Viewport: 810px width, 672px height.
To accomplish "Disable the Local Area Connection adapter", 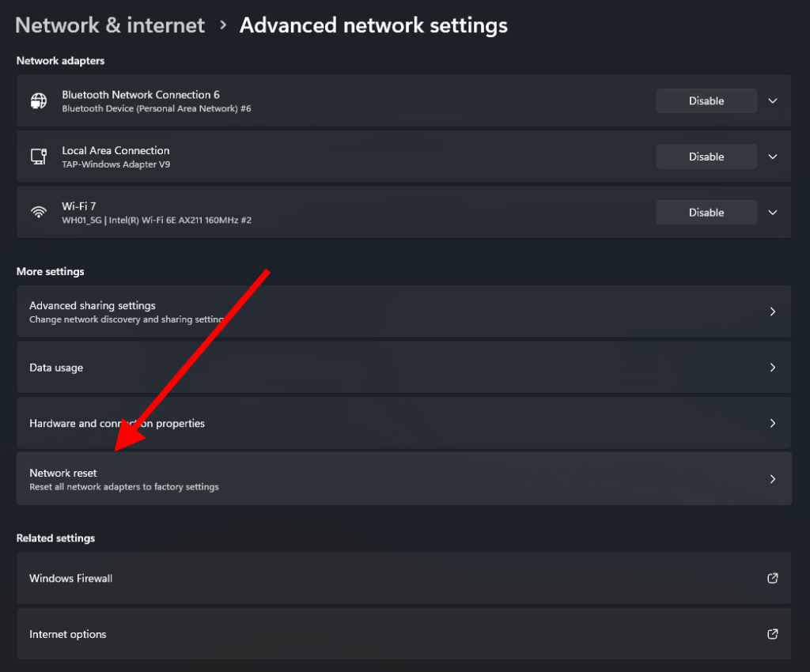I will click(706, 157).
